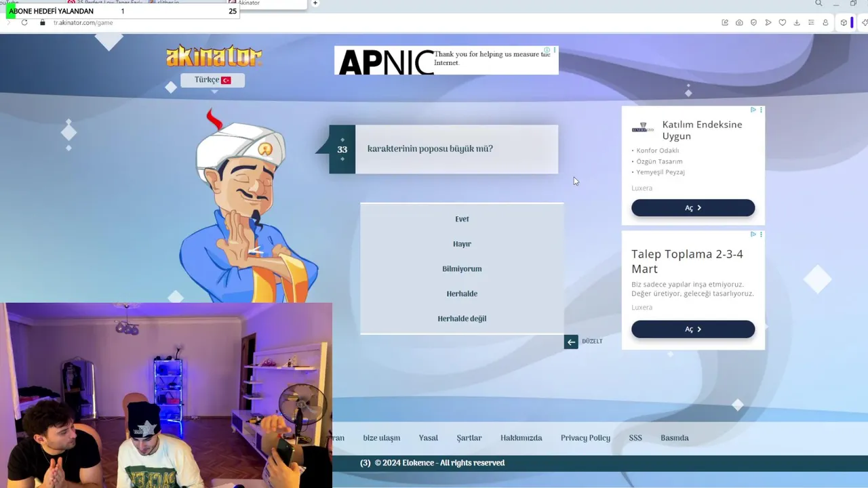
Task: Open the SSS footer link
Action: coord(635,438)
